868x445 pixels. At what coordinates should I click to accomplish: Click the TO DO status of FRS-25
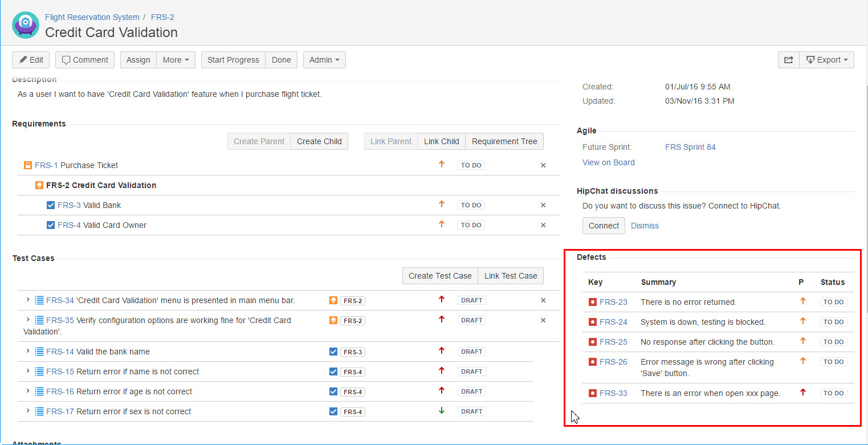pos(833,342)
